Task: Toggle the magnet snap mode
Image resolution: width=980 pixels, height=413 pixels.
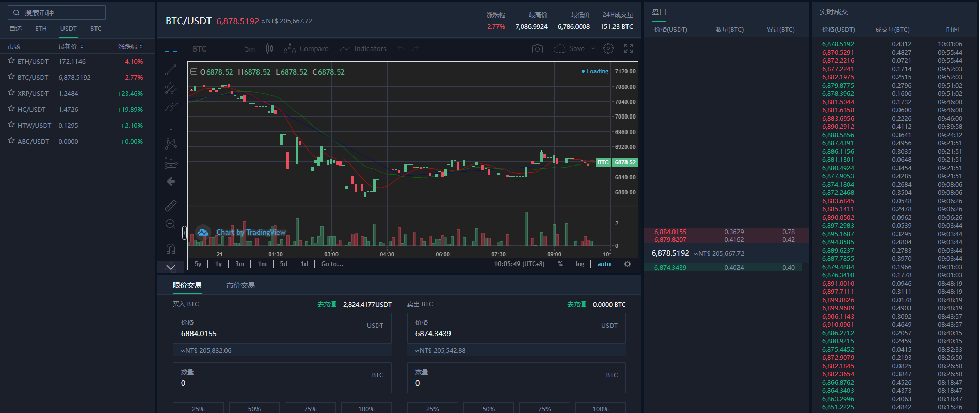Action: [x=171, y=249]
